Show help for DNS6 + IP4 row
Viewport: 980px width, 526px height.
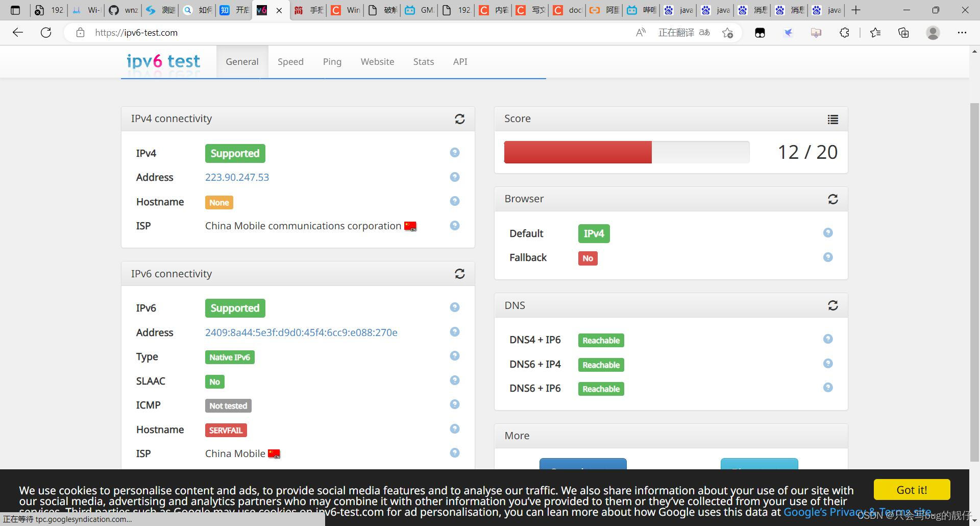click(828, 364)
